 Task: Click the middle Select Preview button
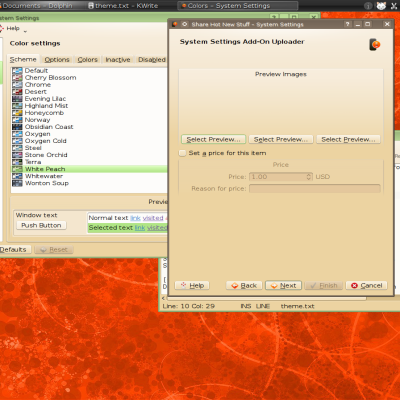point(281,139)
